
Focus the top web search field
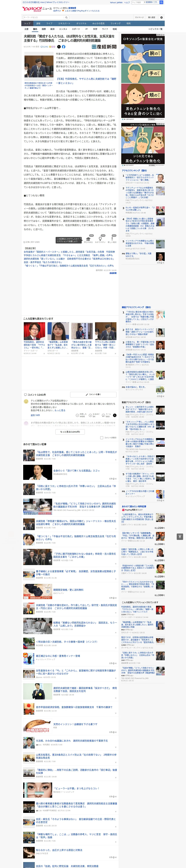[145, 2]
